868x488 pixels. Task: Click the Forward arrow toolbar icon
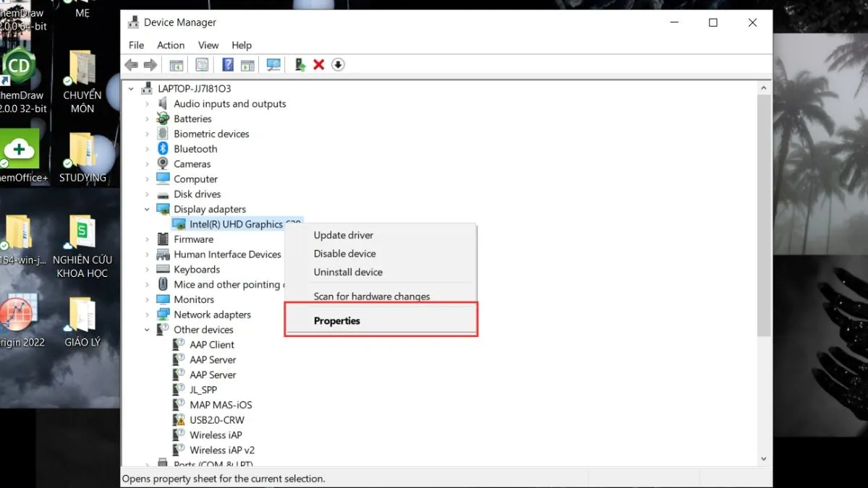pyautogui.click(x=150, y=65)
